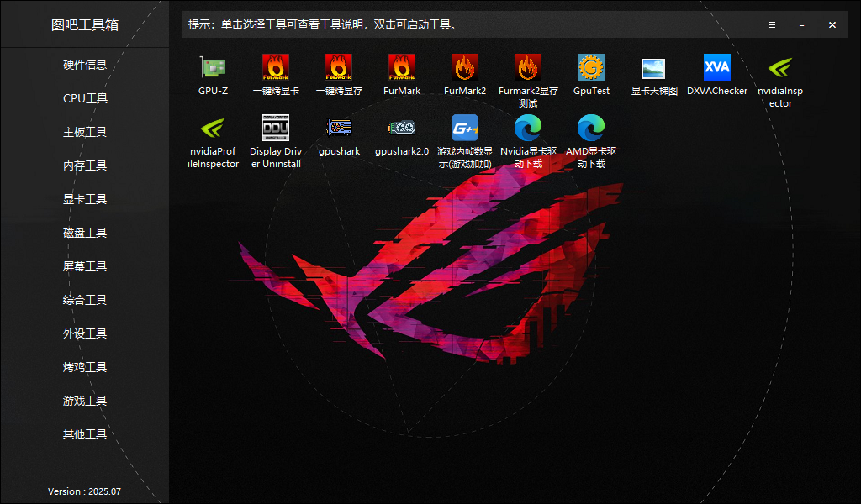Select the 游戏内帧数显示(游戏加加) icon
Viewport: 861px width, 504px height.
[464, 128]
